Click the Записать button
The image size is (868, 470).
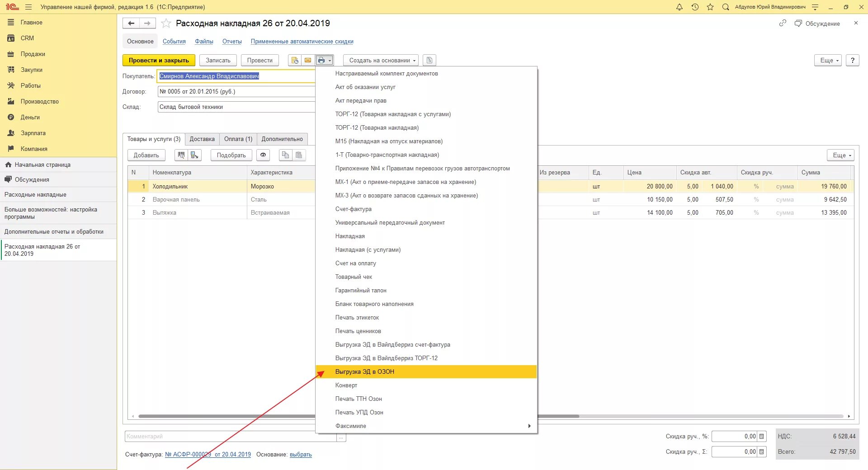click(x=218, y=60)
